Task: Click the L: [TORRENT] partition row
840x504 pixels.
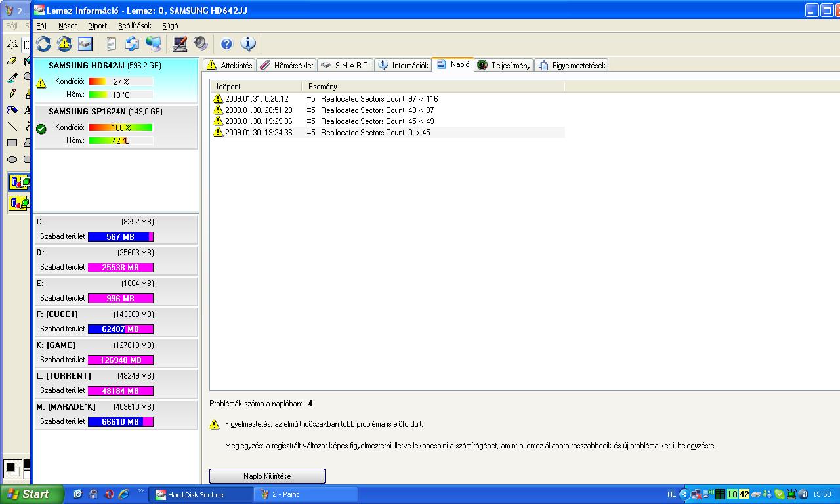Action: click(115, 384)
